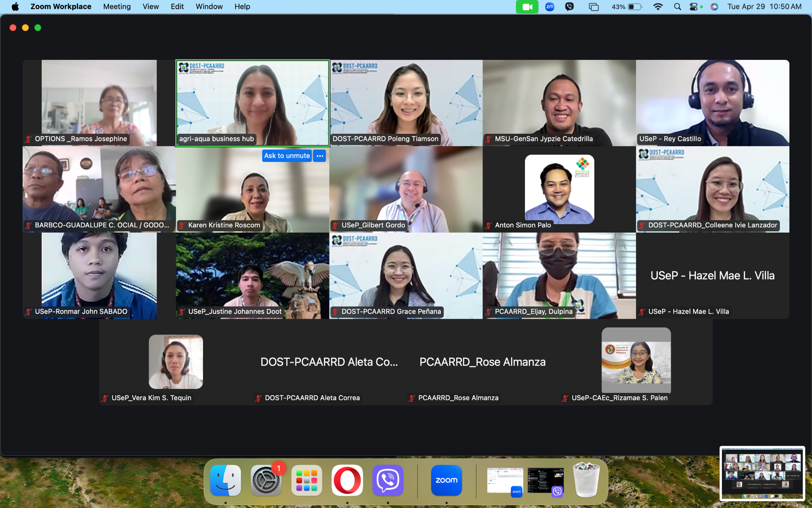Select the USeP - Hazel Mae L. Villa tile
The width and height of the screenshot is (812, 508).
[712, 276]
